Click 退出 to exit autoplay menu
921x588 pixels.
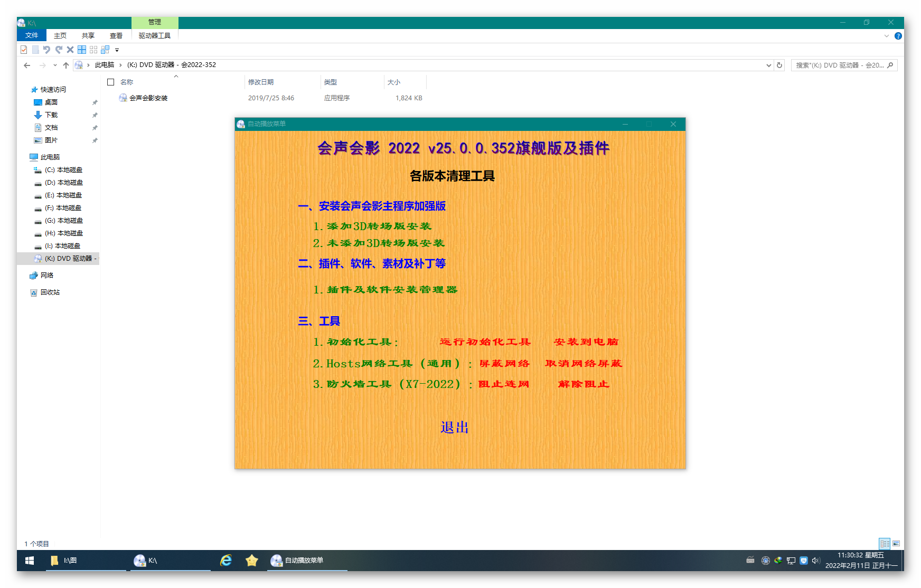click(454, 427)
